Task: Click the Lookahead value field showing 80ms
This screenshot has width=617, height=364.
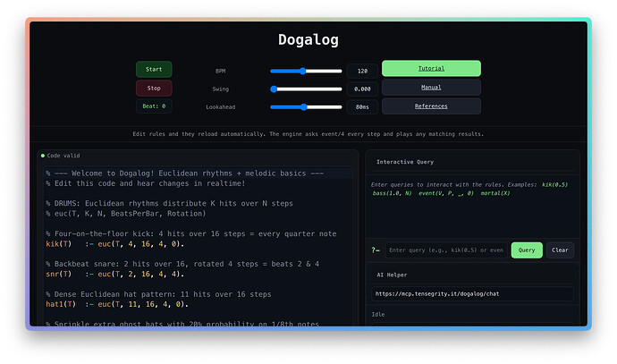Action: [362, 106]
